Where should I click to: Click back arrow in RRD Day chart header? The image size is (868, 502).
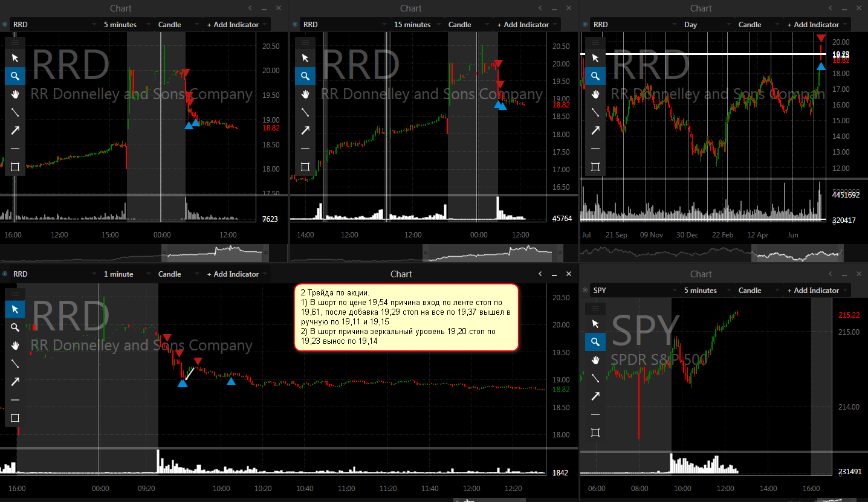click(831, 8)
